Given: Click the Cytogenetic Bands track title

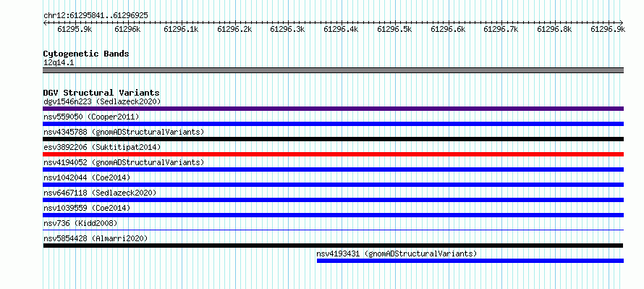Looking at the screenshot, I should 86,54.
